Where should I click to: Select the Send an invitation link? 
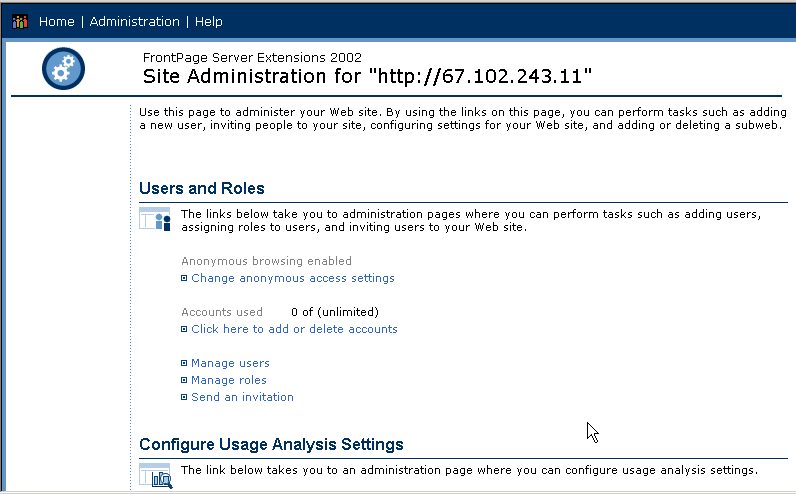(x=243, y=397)
